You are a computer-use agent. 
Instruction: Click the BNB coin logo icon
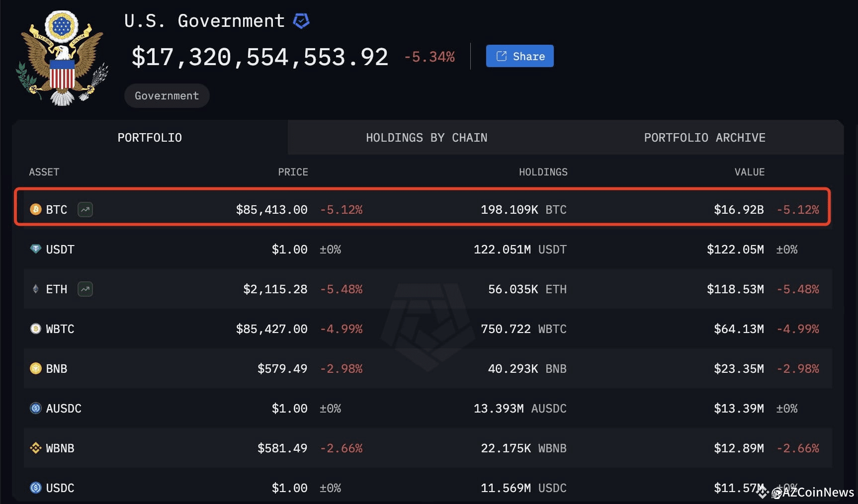tap(35, 368)
